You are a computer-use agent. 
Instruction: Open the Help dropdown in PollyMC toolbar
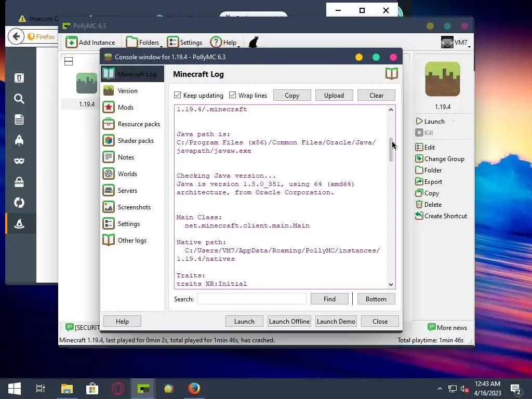click(x=225, y=43)
